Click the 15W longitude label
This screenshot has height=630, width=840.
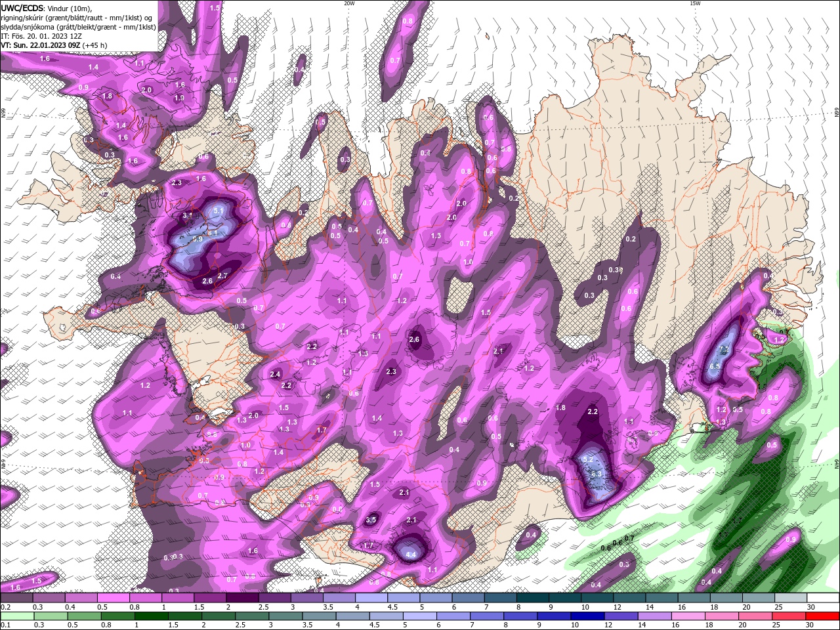695,3
